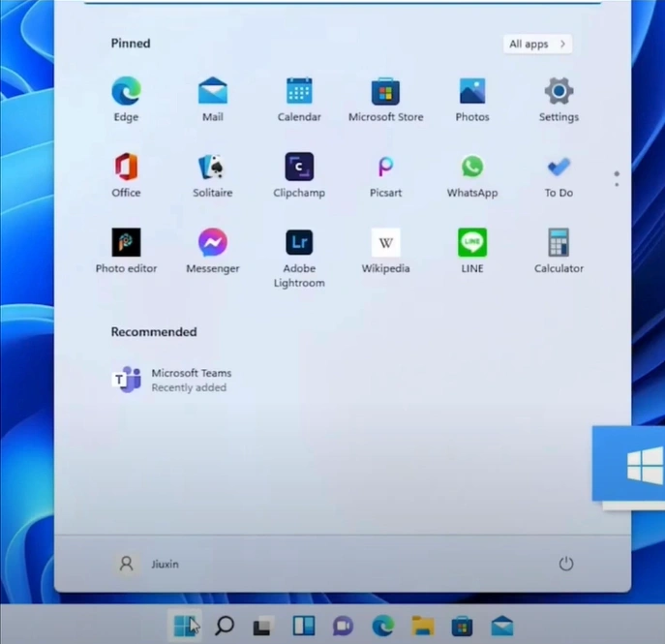665x644 pixels.
Task: Open the Mail pinned app
Action: [x=213, y=99]
